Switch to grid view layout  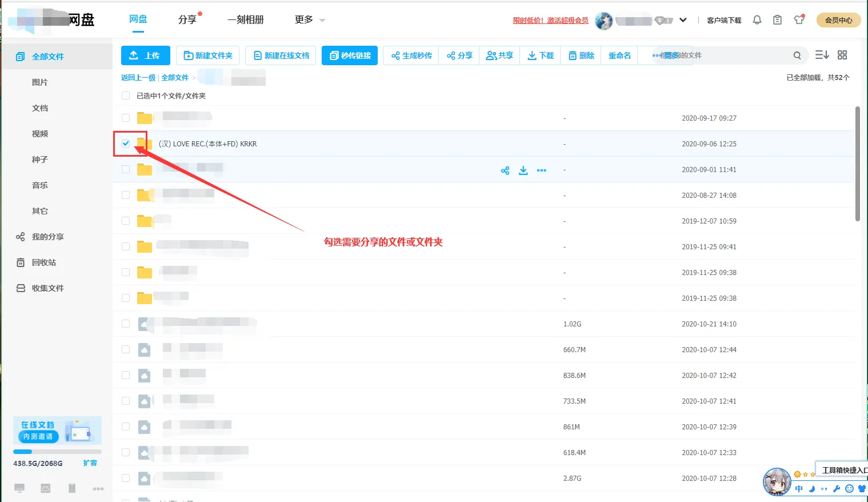[x=842, y=54]
